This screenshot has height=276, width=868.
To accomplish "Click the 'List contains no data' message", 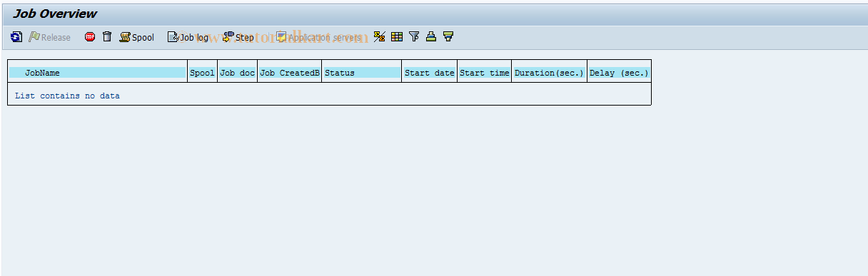I will pyautogui.click(x=68, y=96).
